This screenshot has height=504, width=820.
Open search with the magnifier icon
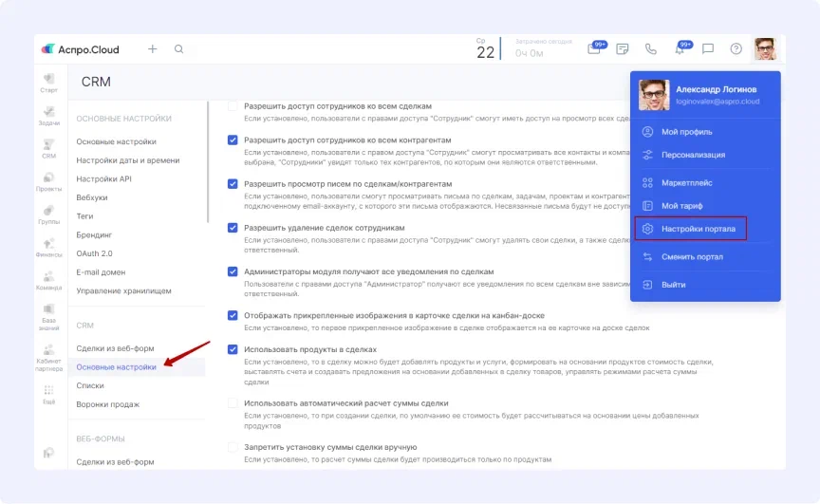[x=179, y=49]
